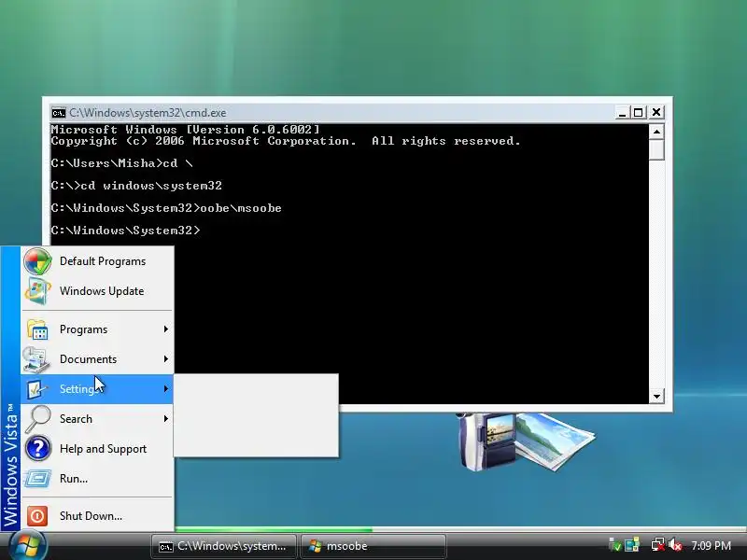
Task: Click cmd scrollbar up arrow
Action: [656, 132]
